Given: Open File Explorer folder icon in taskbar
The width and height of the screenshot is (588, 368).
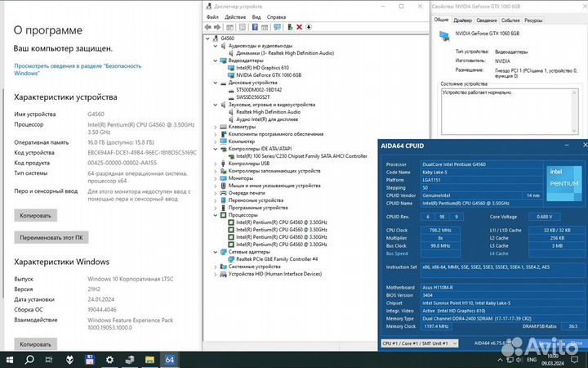Looking at the screenshot, I should 149,360.
